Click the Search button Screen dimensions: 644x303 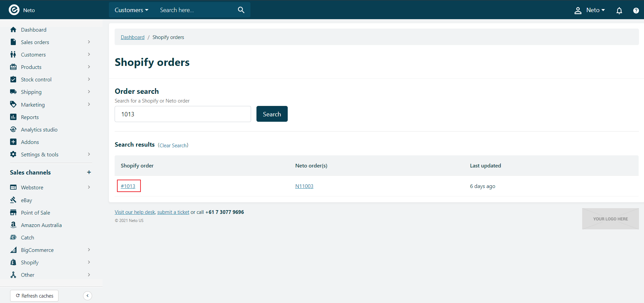(272, 114)
